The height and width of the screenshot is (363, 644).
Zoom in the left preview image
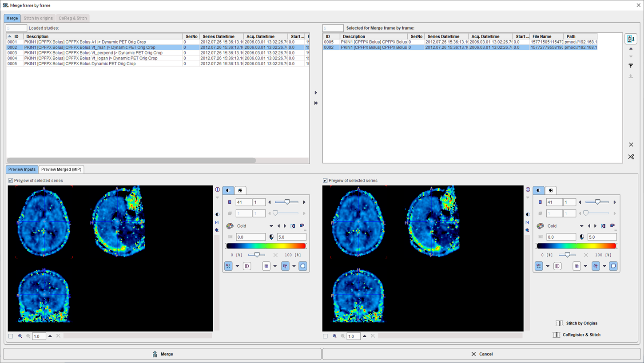pyautogui.click(x=20, y=336)
